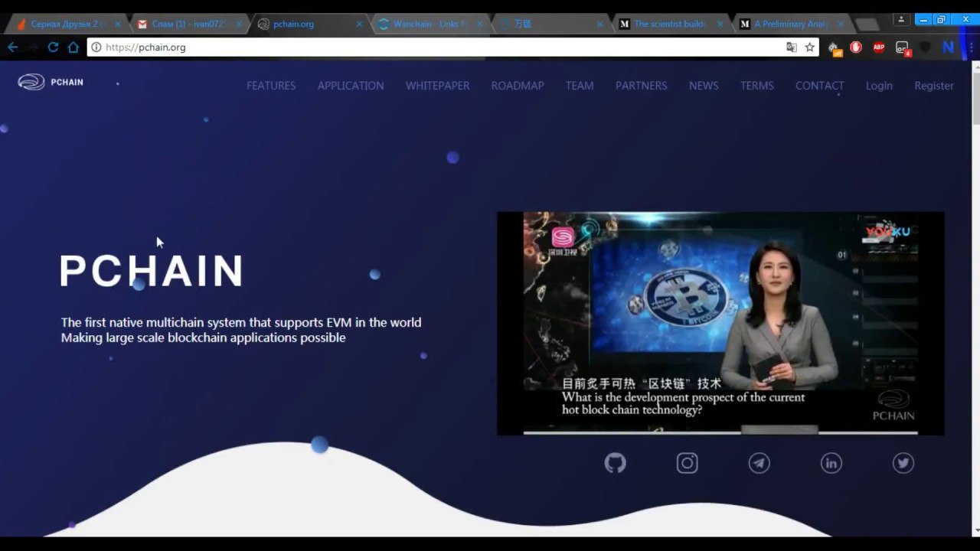Open the APPLICATION nav link
This screenshot has width=980, height=551.
coord(351,86)
